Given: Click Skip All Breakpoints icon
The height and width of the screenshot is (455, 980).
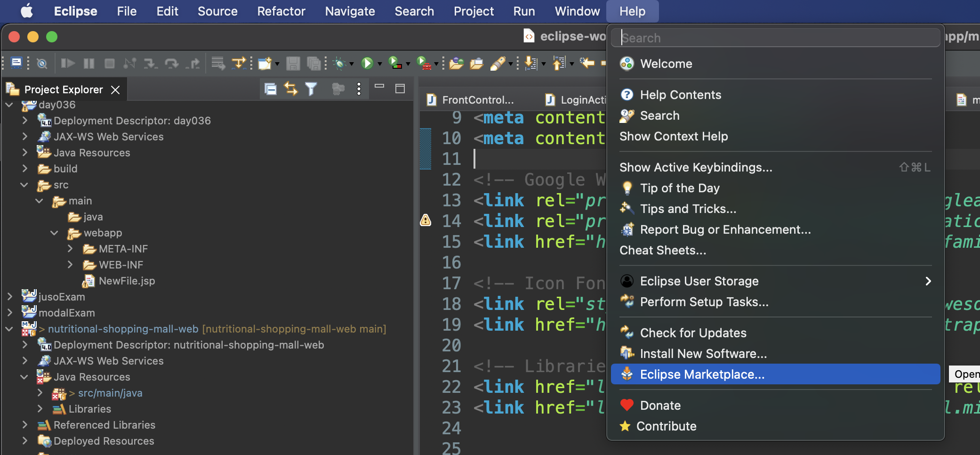Looking at the screenshot, I should pos(42,63).
